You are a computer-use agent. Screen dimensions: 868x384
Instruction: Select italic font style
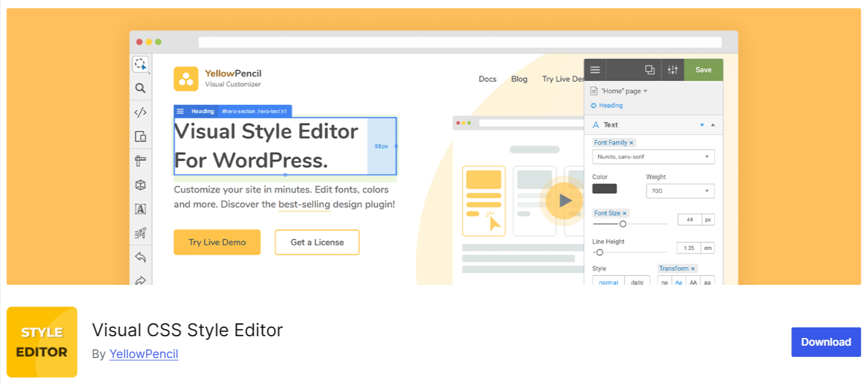point(638,281)
